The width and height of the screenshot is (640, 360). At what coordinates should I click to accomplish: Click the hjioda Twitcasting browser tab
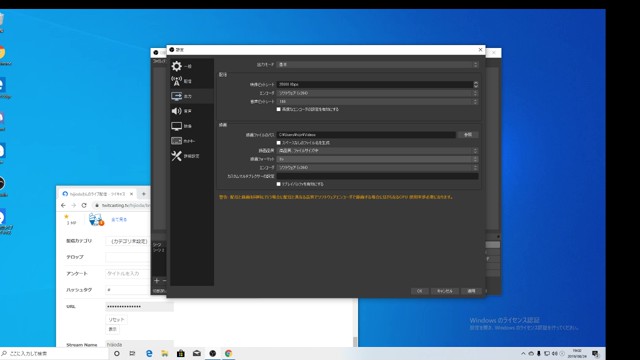pyautogui.click(x=97, y=194)
